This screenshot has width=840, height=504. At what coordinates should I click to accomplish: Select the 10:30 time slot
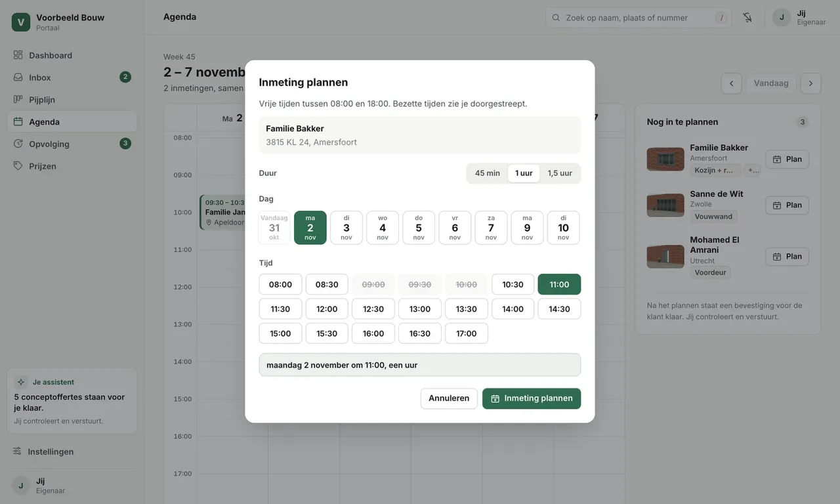[x=513, y=285]
